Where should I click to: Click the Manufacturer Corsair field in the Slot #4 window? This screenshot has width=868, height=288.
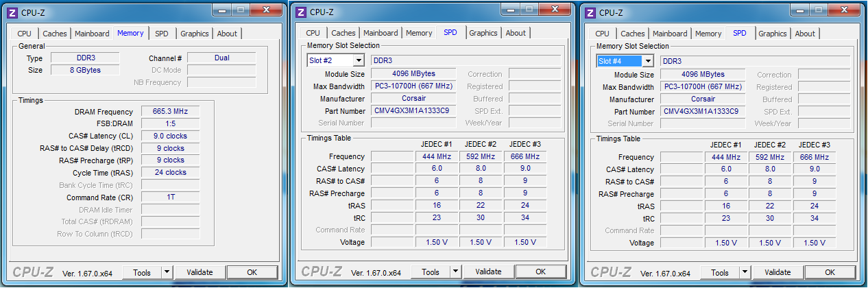tap(703, 99)
